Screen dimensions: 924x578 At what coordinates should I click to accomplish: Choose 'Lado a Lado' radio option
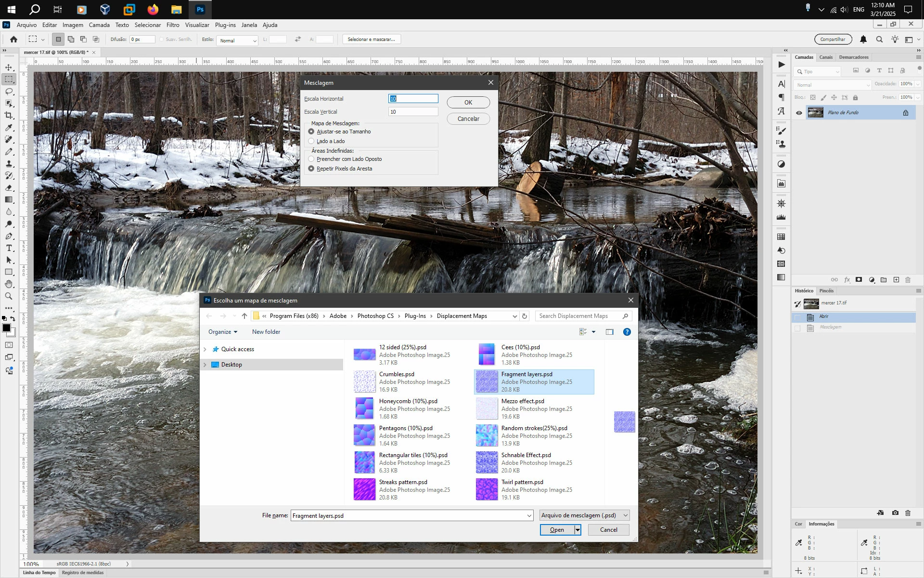coord(311,141)
